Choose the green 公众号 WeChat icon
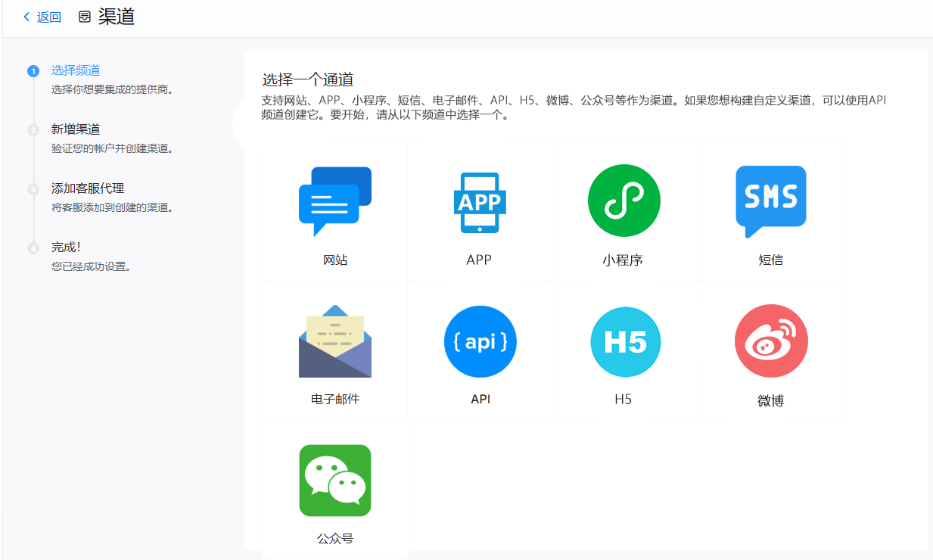This screenshot has height=560, width=933. click(x=335, y=481)
